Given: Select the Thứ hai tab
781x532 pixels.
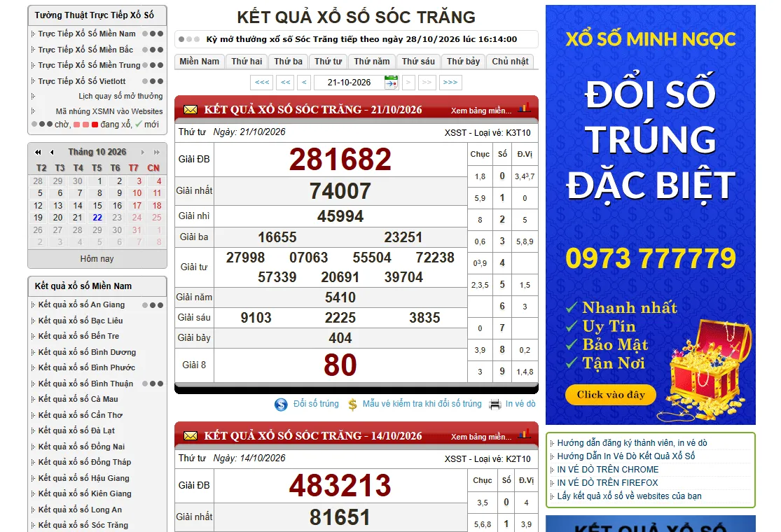Looking at the screenshot, I should click(247, 61).
